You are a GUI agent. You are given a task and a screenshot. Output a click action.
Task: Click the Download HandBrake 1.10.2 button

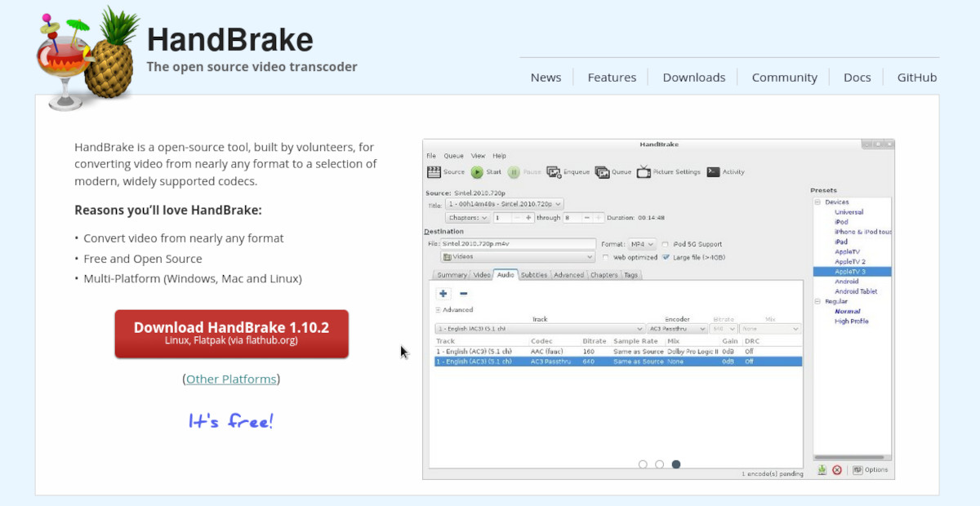click(x=231, y=333)
